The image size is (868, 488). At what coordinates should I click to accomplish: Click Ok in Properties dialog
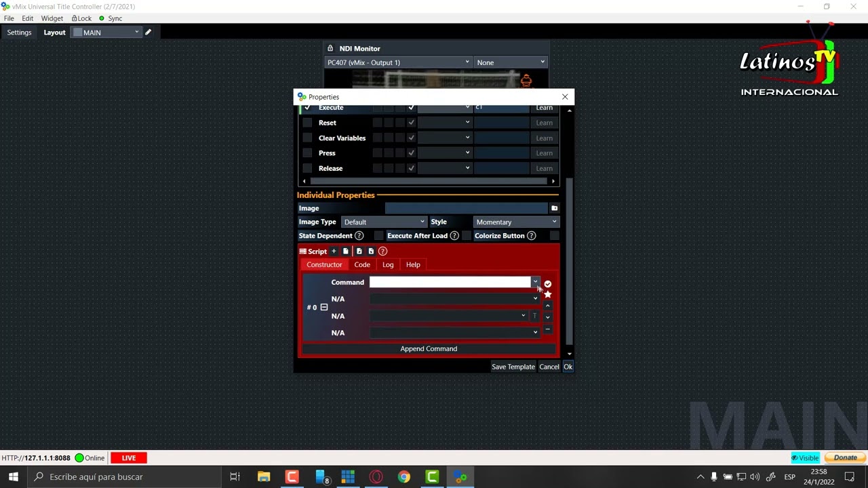pos(568,367)
